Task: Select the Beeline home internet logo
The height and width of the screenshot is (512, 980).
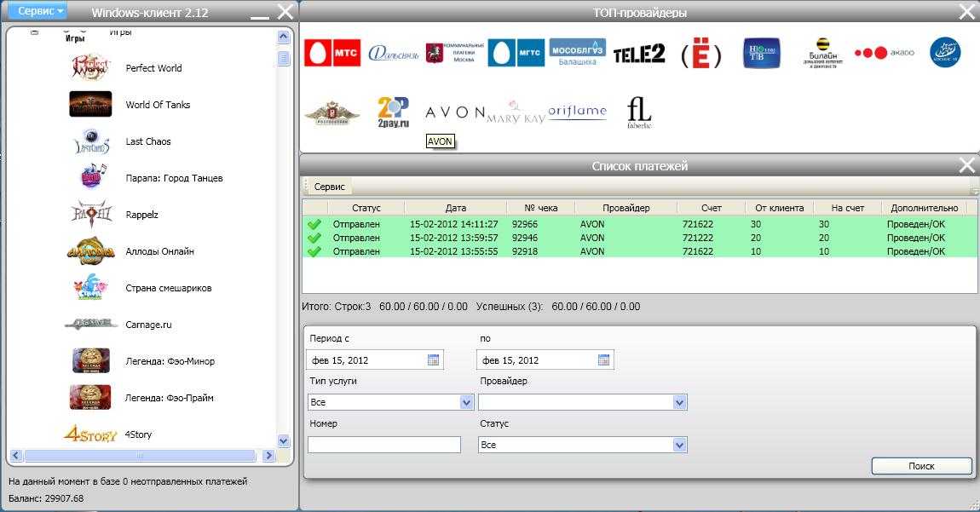Action: (x=823, y=53)
